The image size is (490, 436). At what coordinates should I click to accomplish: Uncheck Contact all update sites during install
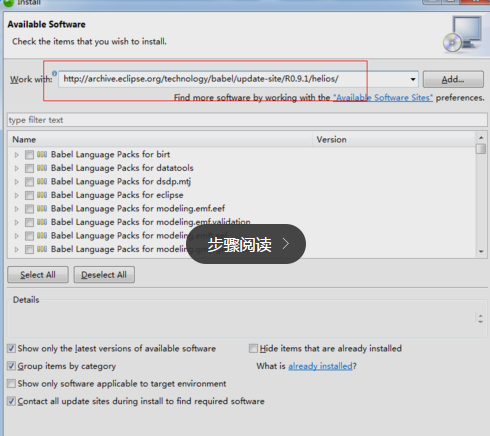click(11, 401)
